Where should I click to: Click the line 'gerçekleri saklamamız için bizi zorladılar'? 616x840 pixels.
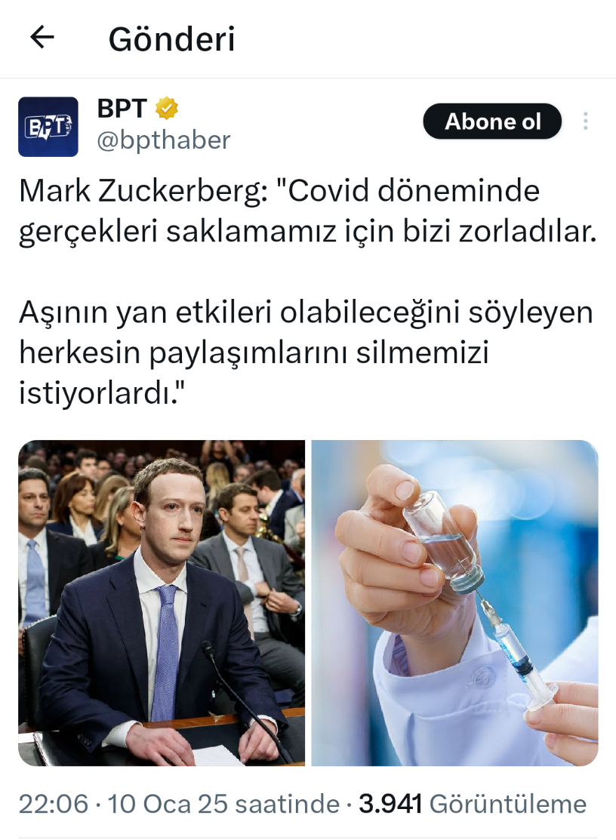[x=307, y=232]
